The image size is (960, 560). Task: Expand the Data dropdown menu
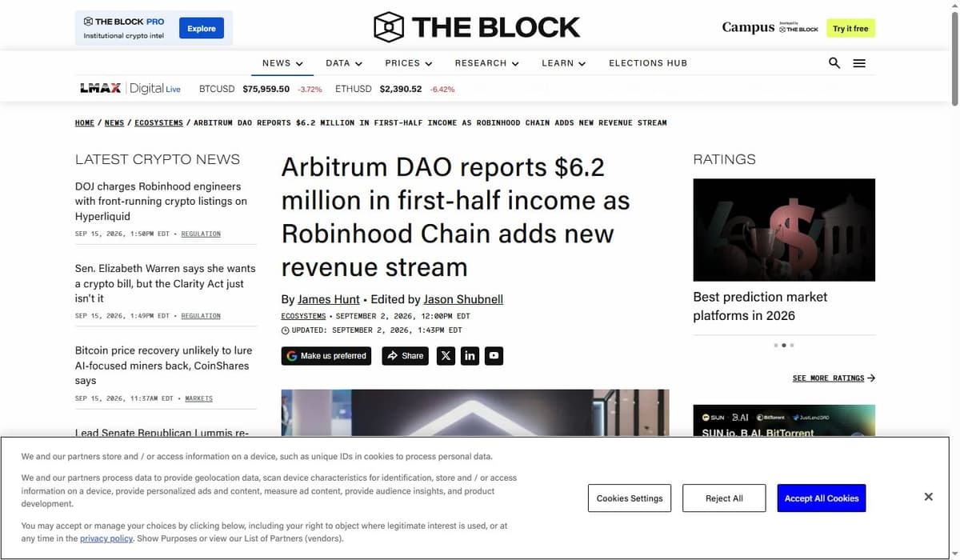[344, 63]
